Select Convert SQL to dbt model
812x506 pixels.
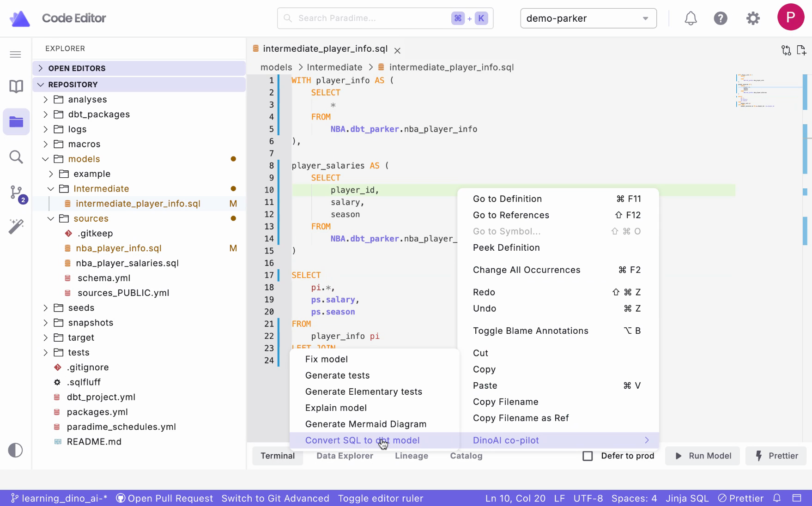pos(374,440)
